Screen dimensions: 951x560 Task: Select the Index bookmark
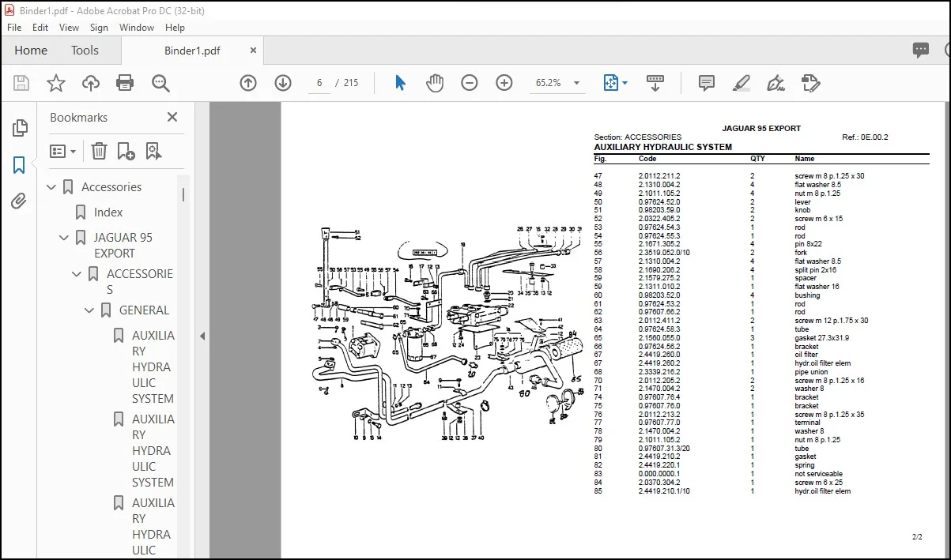click(108, 212)
